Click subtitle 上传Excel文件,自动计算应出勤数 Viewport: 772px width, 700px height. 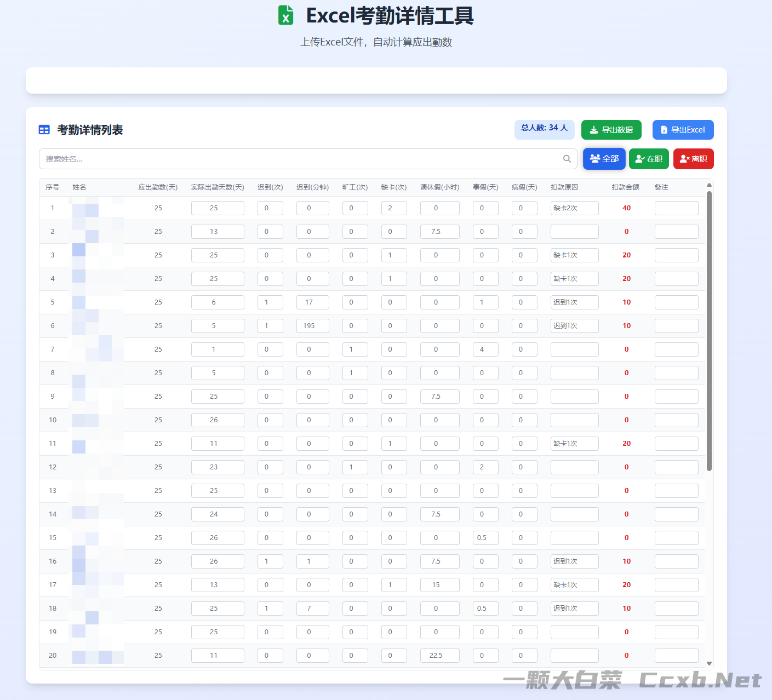pos(376,42)
